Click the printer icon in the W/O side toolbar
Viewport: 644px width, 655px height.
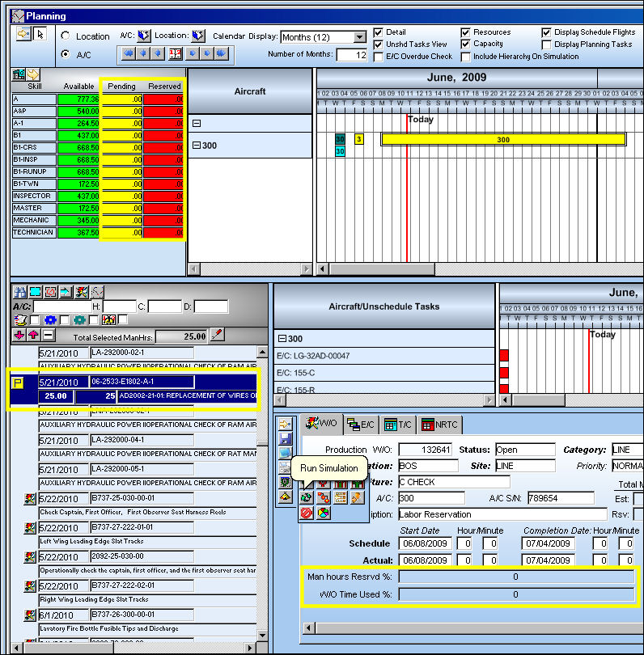(286, 467)
